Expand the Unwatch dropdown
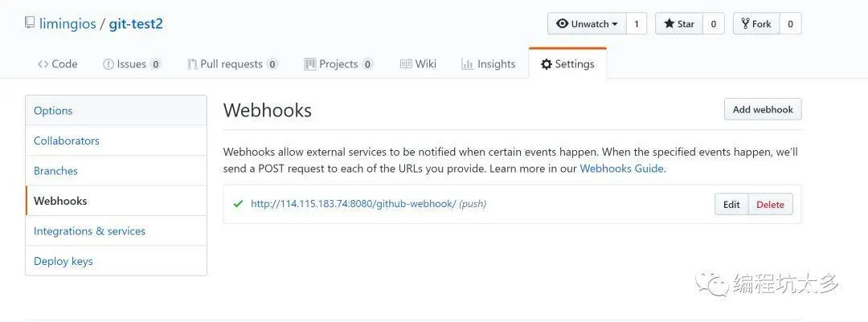The image size is (868, 322). pos(587,24)
